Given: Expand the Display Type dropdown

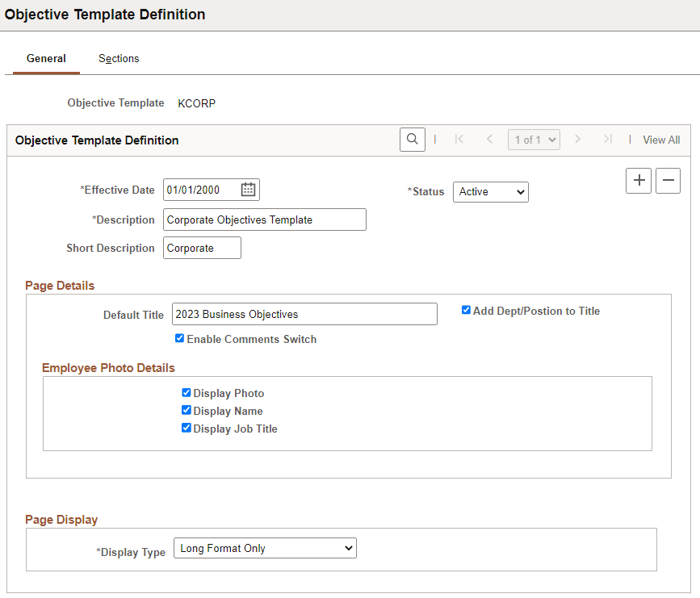Looking at the screenshot, I should pos(265,548).
